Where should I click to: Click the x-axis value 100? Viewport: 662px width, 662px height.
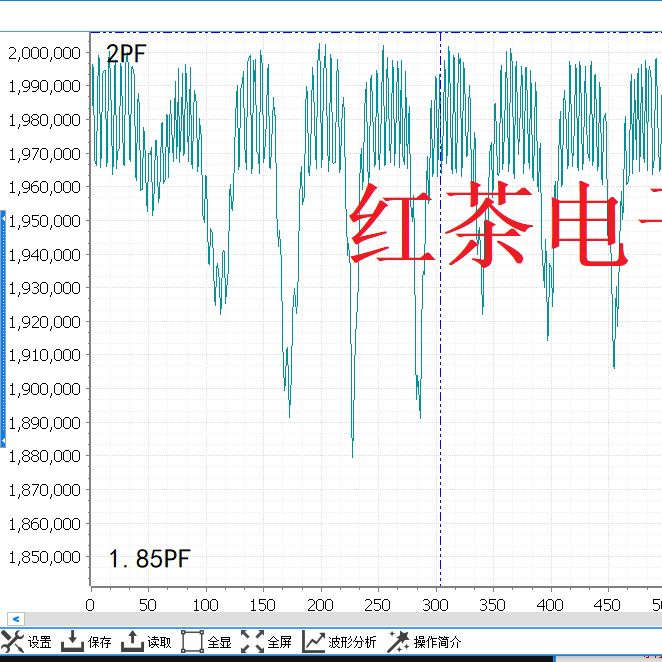click(x=205, y=605)
